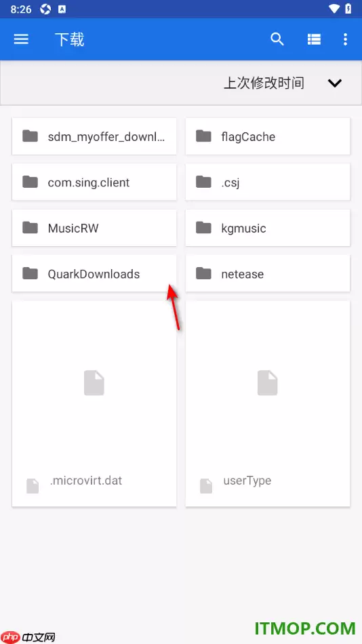Click the 下载 title in toolbar

pos(69,40)
